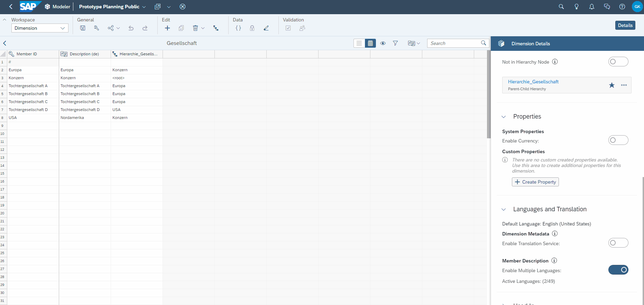Open the filter funnel icon

click(395, 43)
